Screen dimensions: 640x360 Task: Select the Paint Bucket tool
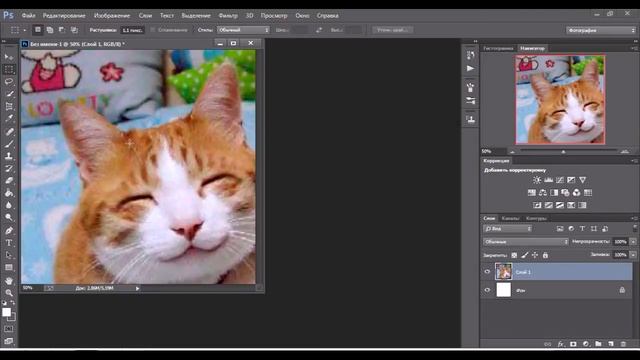pyautogui.click(x=9, y=193)
